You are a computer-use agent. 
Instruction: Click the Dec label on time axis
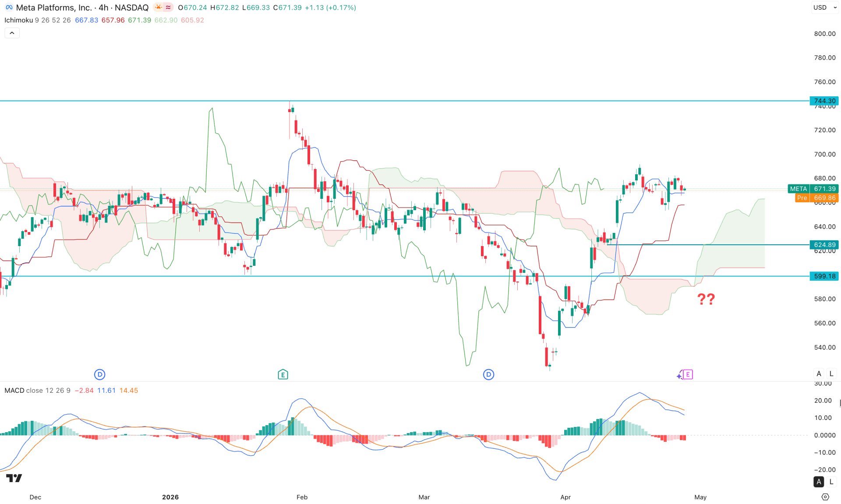click(x=35, y=497)
